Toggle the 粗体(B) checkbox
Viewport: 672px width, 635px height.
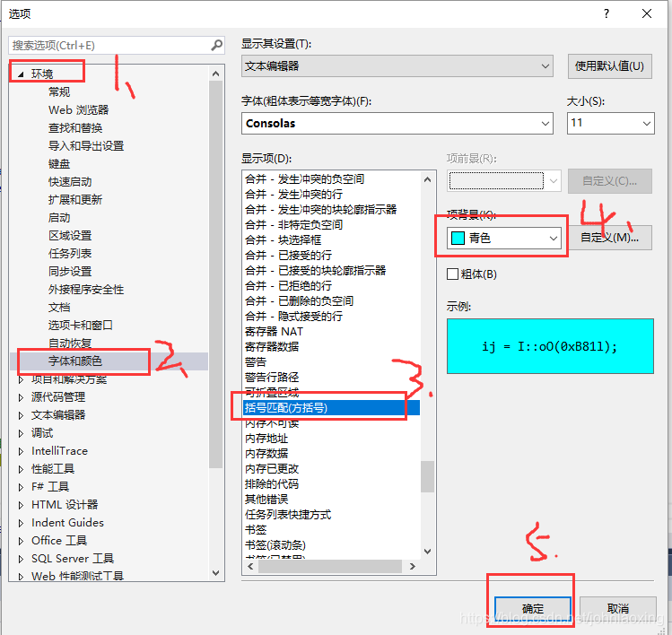pyautogui.click(x=452, y=274)
